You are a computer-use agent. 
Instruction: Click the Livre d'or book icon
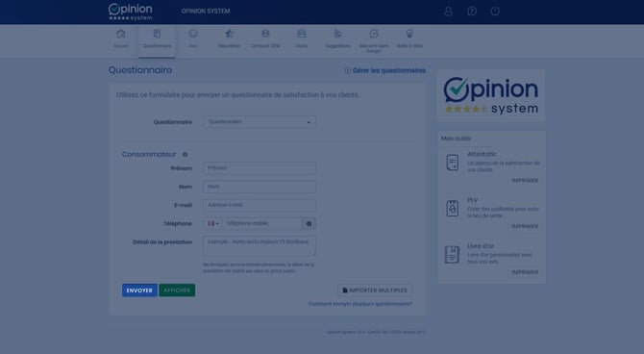tap(452, 255)
